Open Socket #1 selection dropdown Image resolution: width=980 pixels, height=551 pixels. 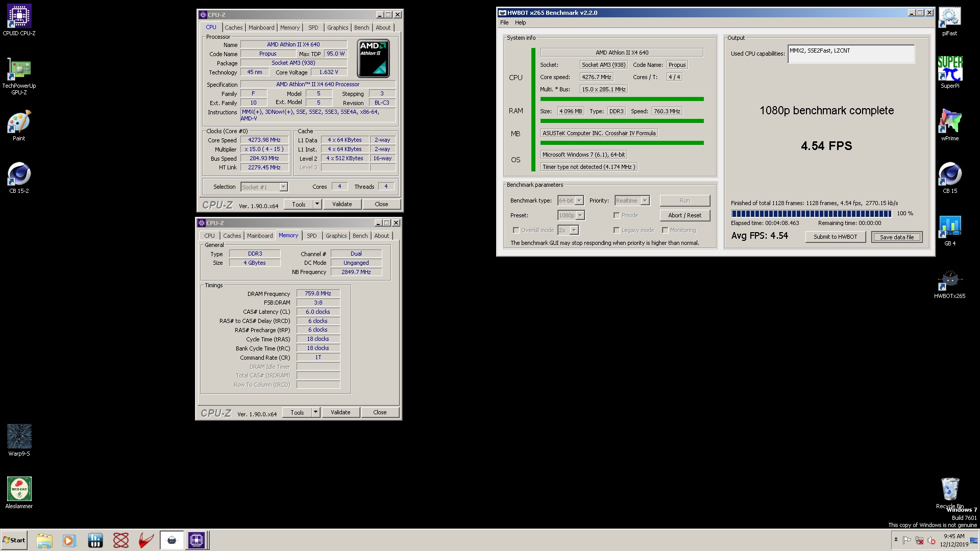coord(264,187)
